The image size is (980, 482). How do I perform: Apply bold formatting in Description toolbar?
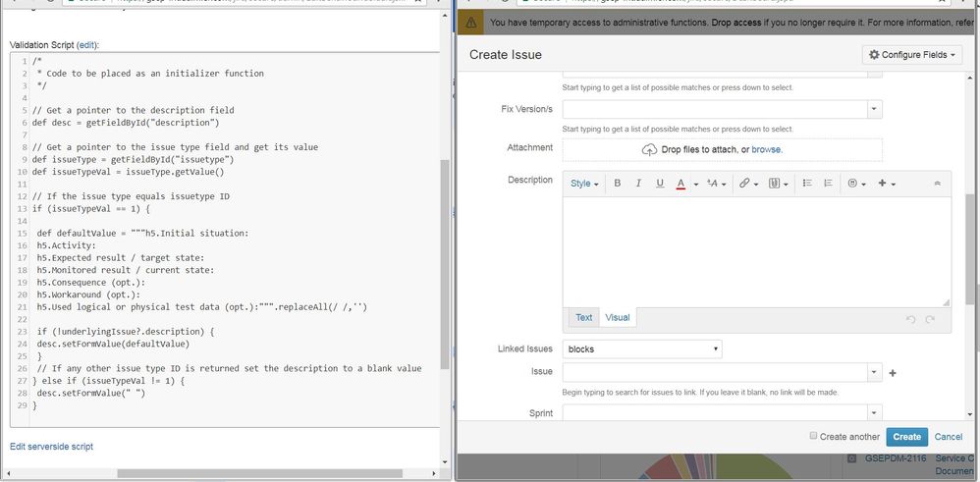618,184
